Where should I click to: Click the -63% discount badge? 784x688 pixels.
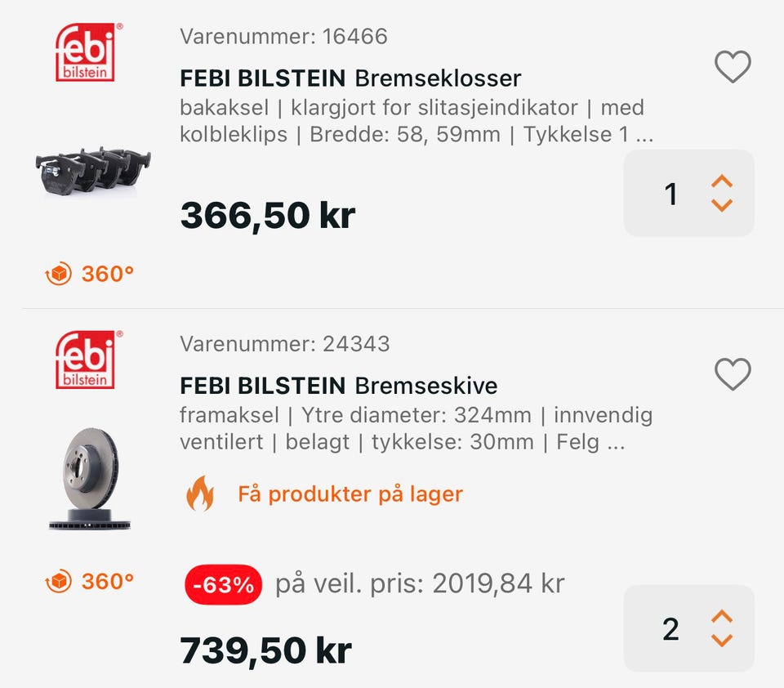click(x=223, y=585)
